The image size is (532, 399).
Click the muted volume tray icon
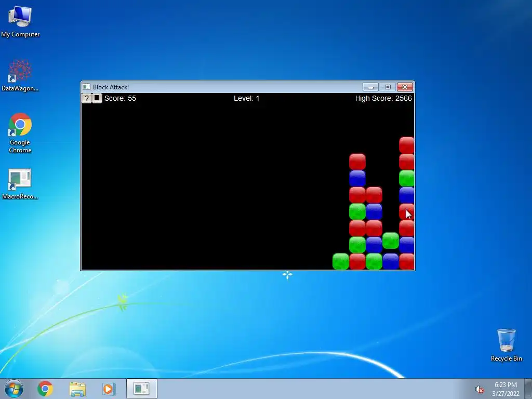(x=479, y=390)
